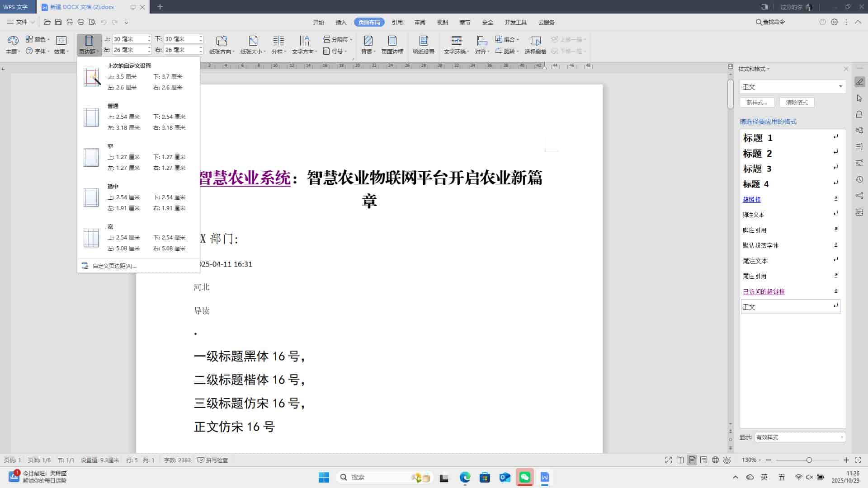
Task: Click the Microsoft Edge taskbar icon
Action: tap(465, 477)
